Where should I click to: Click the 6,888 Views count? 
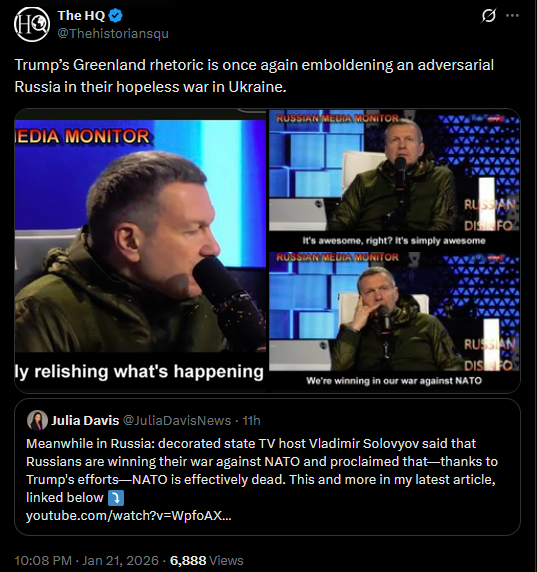tap(206, 560)
